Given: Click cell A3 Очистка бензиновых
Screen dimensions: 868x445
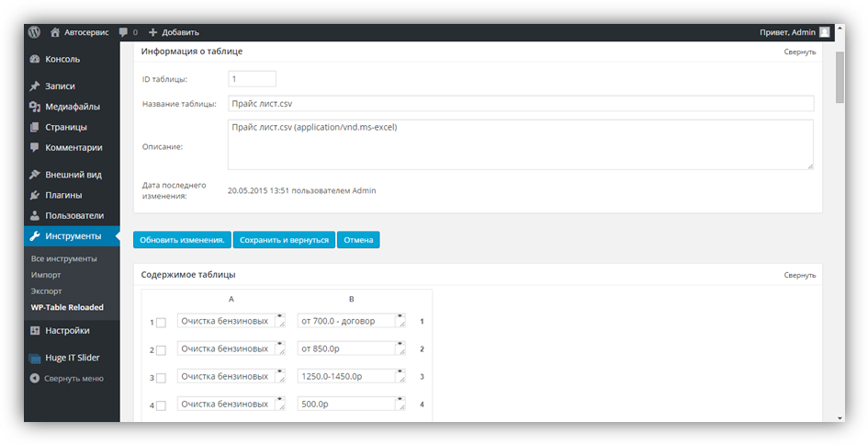Looking at the screenshot, I should tap(231, 376).
